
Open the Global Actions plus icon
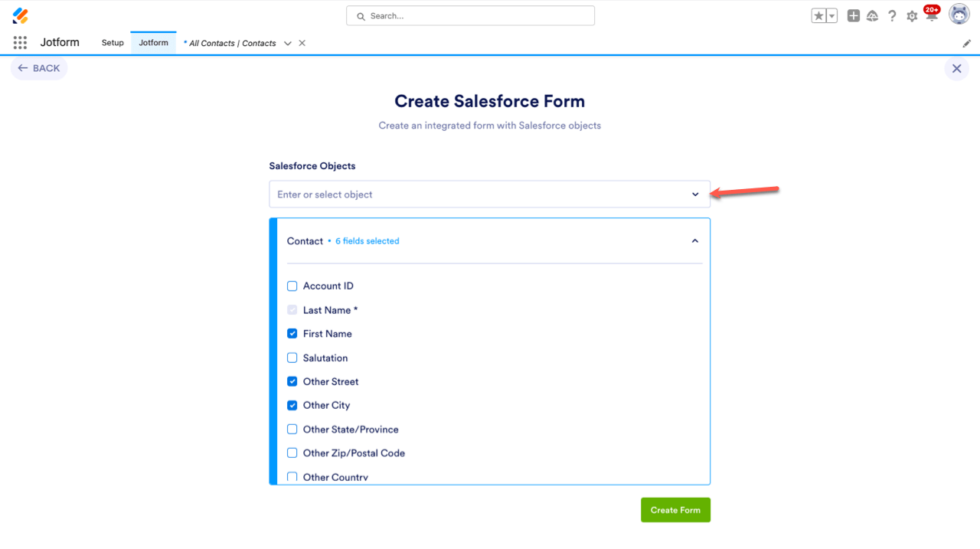point(854,16)
